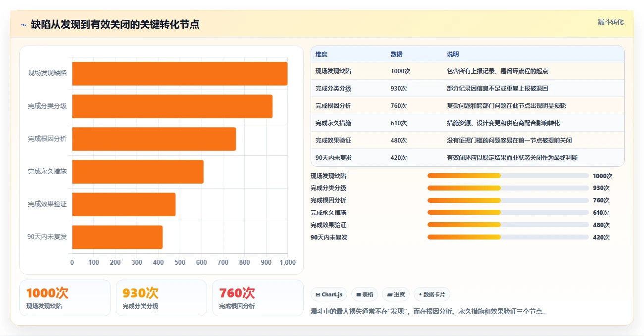Select table cell 完成根因分析
The width and height of the screenshot is (644, 336).
coord(333,106)
